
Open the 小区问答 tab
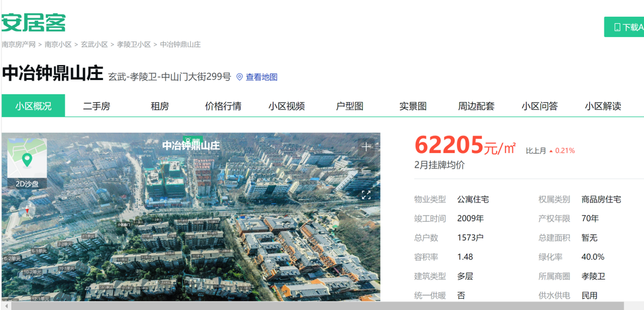pyautogui.click(x=540, y=106)
